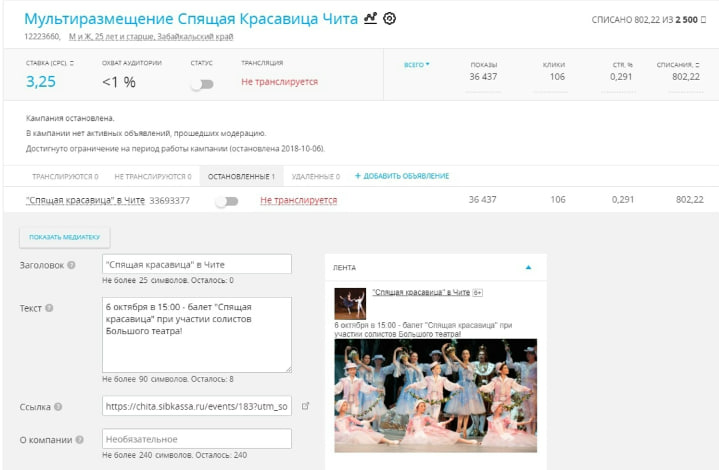
Task: Open help icon next to Текст
Action: [x=49, y=308]
